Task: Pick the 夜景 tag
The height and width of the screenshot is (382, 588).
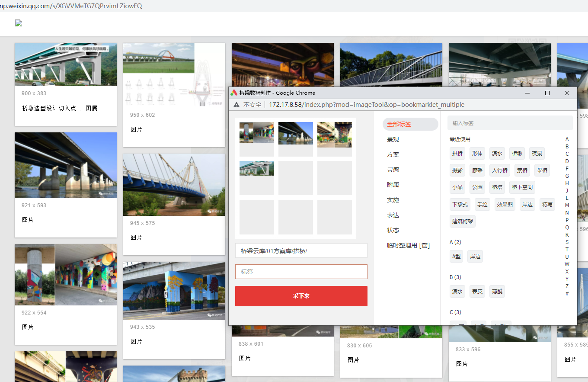Action: [537, 153]
